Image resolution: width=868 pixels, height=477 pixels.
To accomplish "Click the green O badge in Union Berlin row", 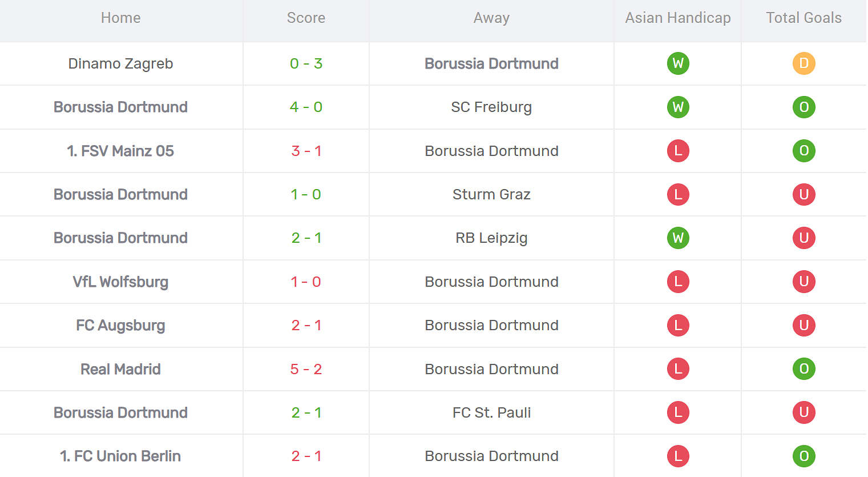I will click(x=804, y=456).
